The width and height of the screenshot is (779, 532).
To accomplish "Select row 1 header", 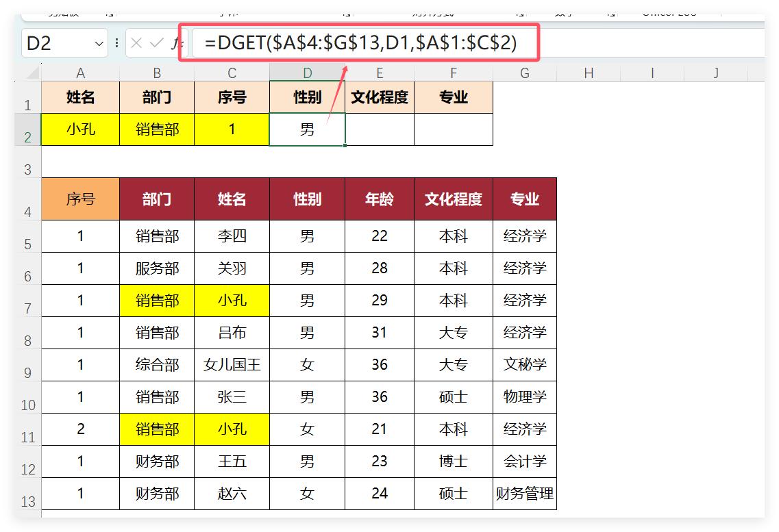I will (x=28, y=98).
